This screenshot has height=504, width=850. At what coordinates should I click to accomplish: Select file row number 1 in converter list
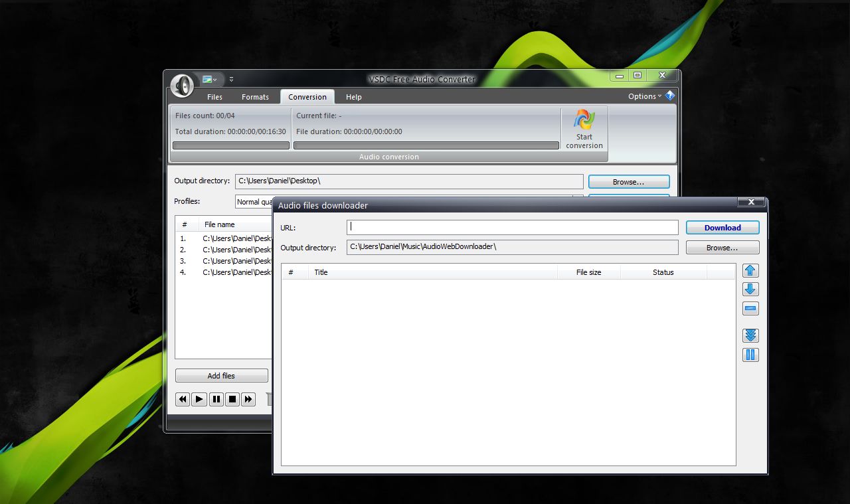tap(224, 238)
